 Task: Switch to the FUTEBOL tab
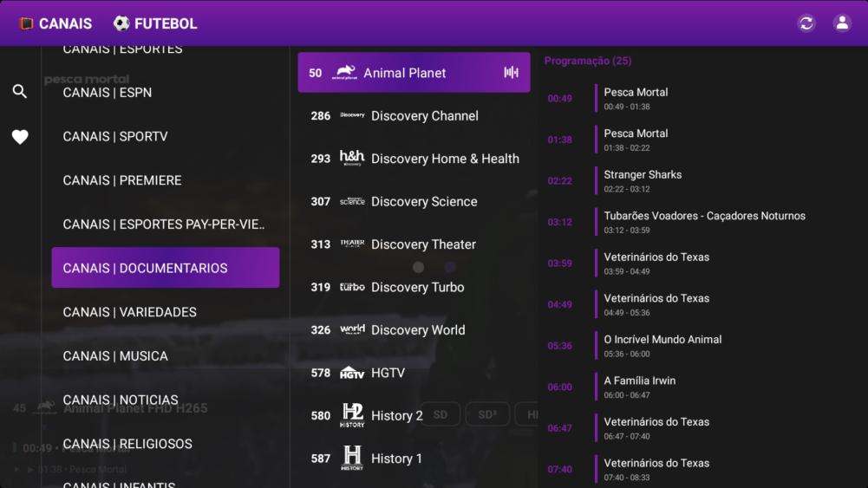[x=155, y=23]
